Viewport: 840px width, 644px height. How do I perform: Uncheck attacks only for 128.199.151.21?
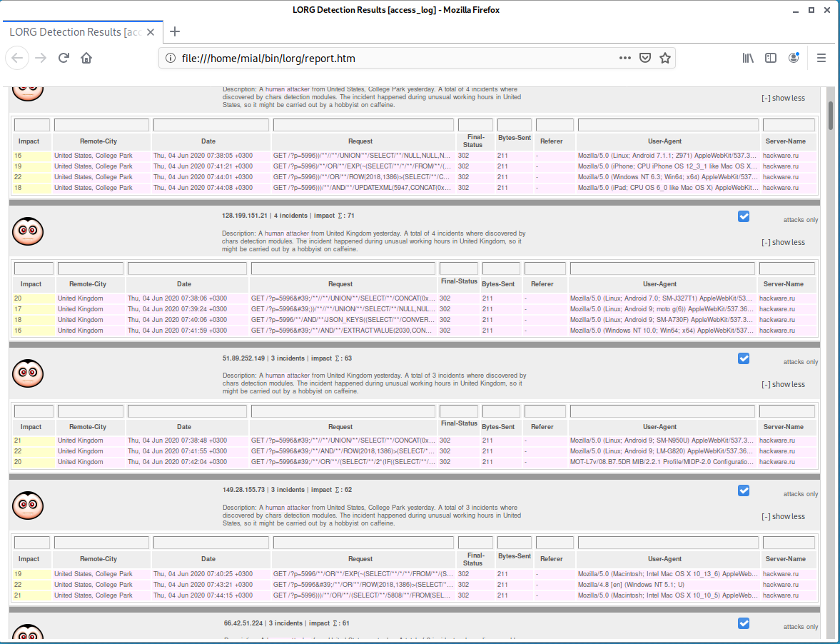tap(744, 216)
